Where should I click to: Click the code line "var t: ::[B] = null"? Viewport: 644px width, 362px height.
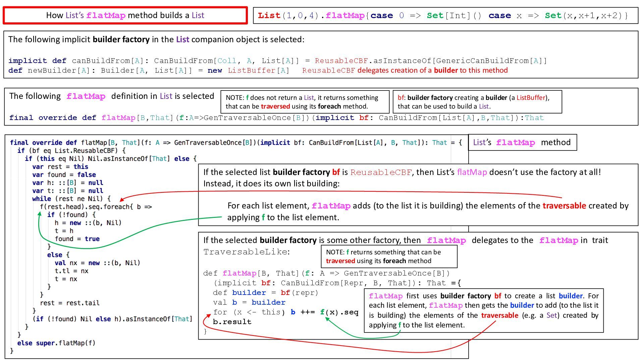coord(68,191)
